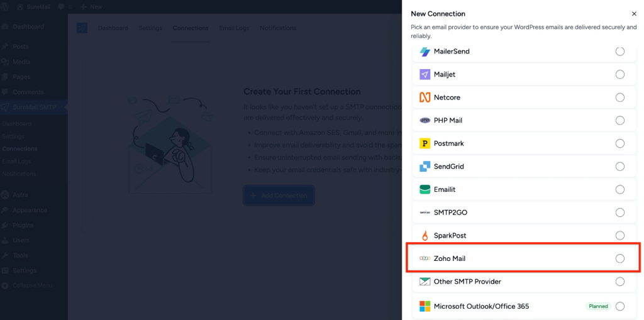Click the comments bubble icon in admin bar
The width and height of the screenshot is (644, 320).
(x=61, y=6)
